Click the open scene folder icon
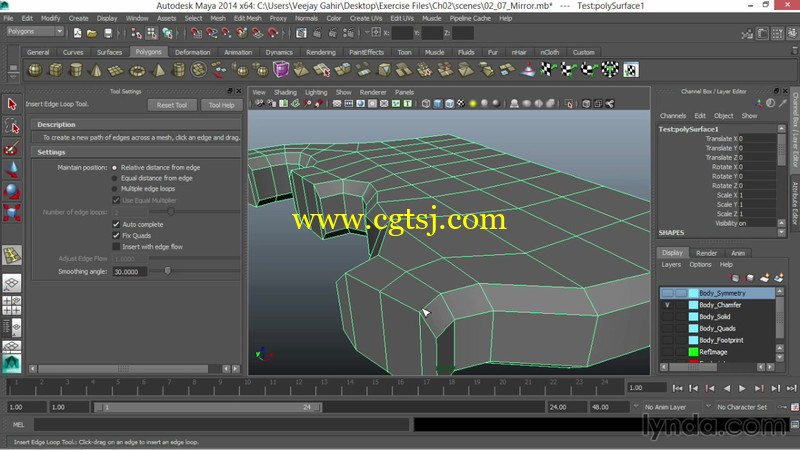Viewport: 800px width, 450px height. pyautogui.click(x=92, y=33)
